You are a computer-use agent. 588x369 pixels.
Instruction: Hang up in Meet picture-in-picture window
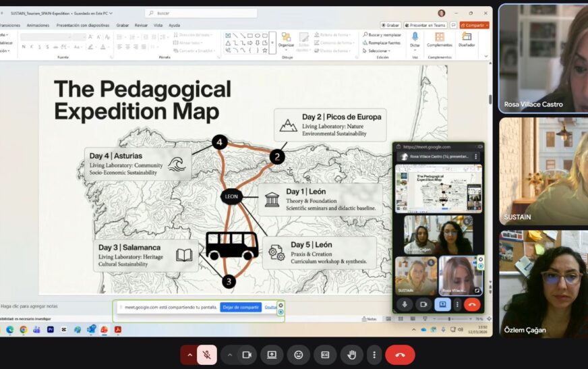[x=472, y=304]
